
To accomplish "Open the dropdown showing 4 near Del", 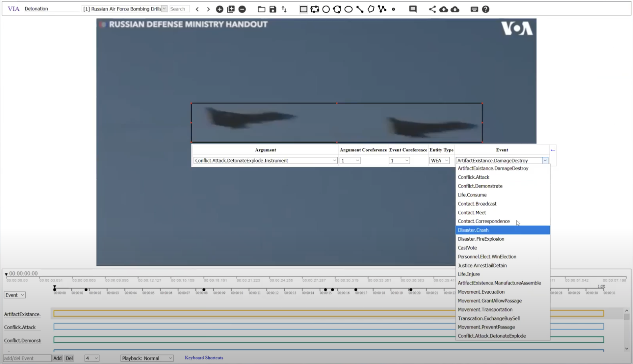I will (x=92, y=358).
